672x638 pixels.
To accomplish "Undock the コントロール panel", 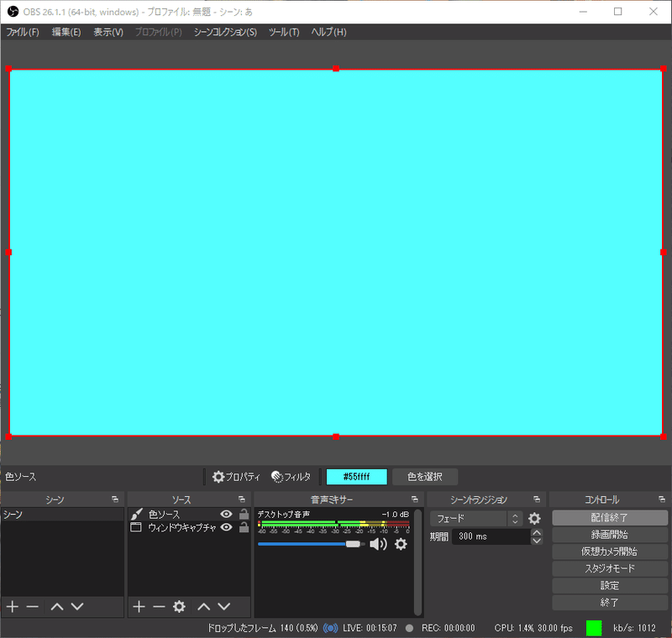I will tap(662, 499).
